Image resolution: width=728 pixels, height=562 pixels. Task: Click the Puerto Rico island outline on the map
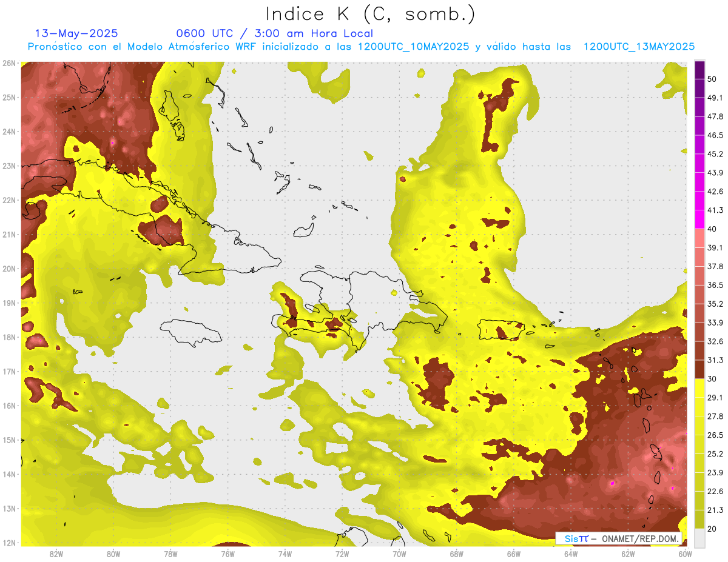point(500,330)
